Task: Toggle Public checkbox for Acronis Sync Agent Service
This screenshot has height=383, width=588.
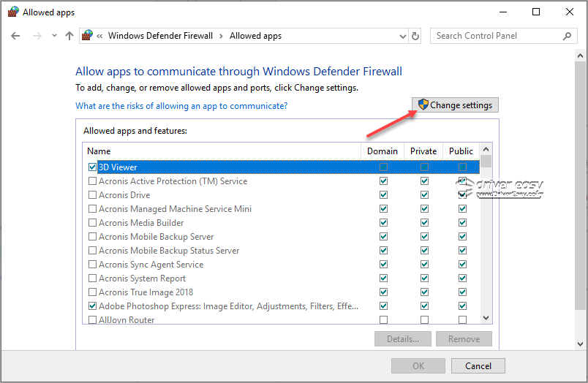Action: point(462,264)
